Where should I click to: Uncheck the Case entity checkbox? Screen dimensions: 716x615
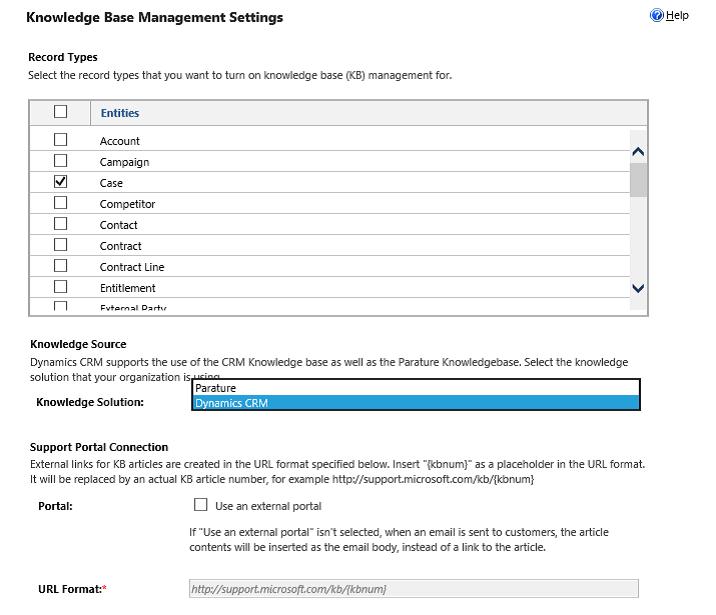tap(60, 181)
